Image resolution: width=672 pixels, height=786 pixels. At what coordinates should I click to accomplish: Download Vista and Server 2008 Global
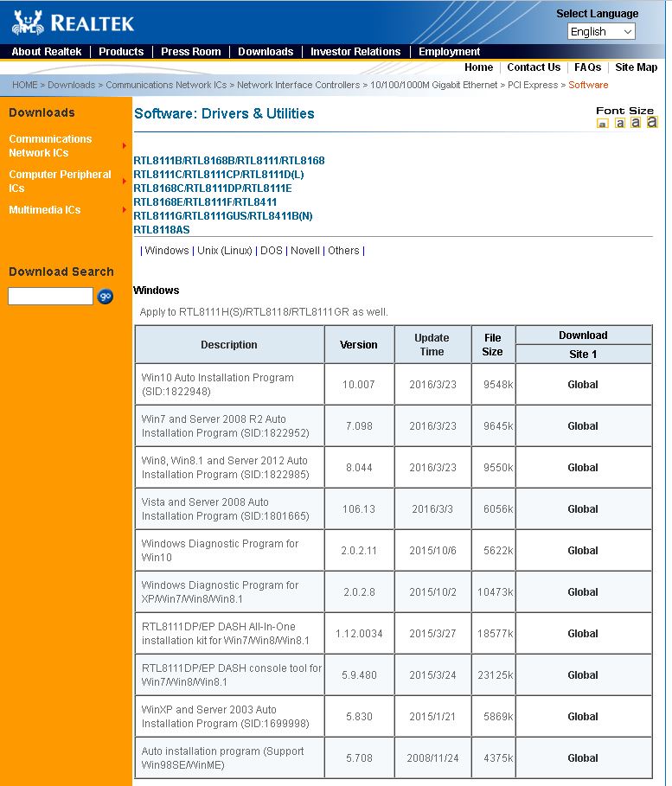(x=583, y=509)
